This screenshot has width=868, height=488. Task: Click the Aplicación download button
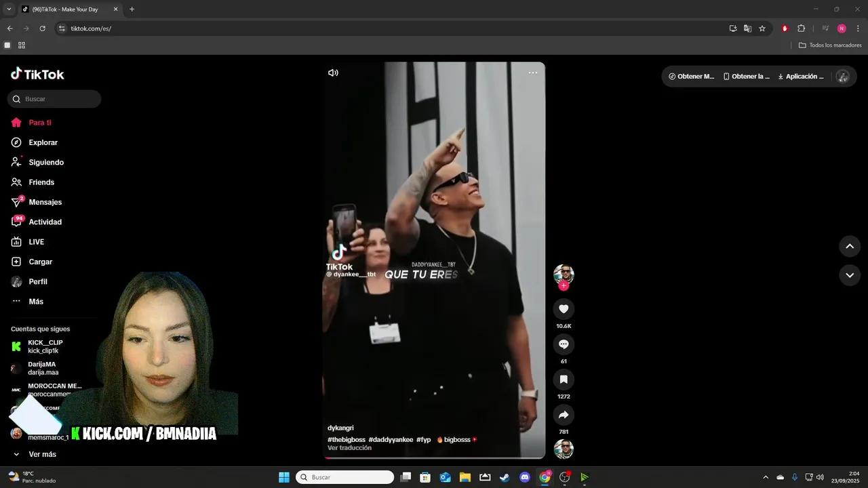801,77
